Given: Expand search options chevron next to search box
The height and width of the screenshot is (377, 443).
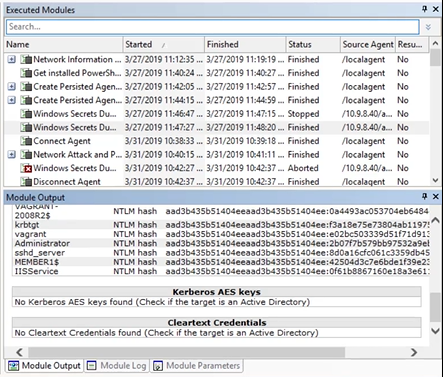Looking at the screenshot, I should pyautogui.click(x=428, y=27).
